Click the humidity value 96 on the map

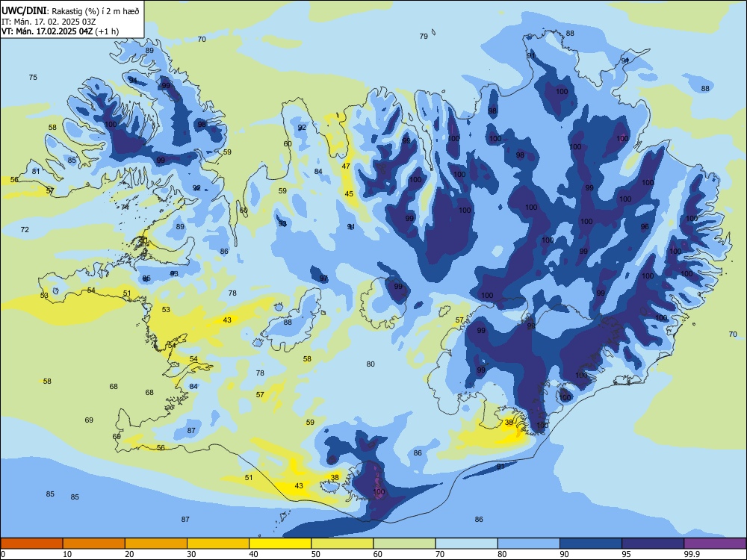point(645,227)
